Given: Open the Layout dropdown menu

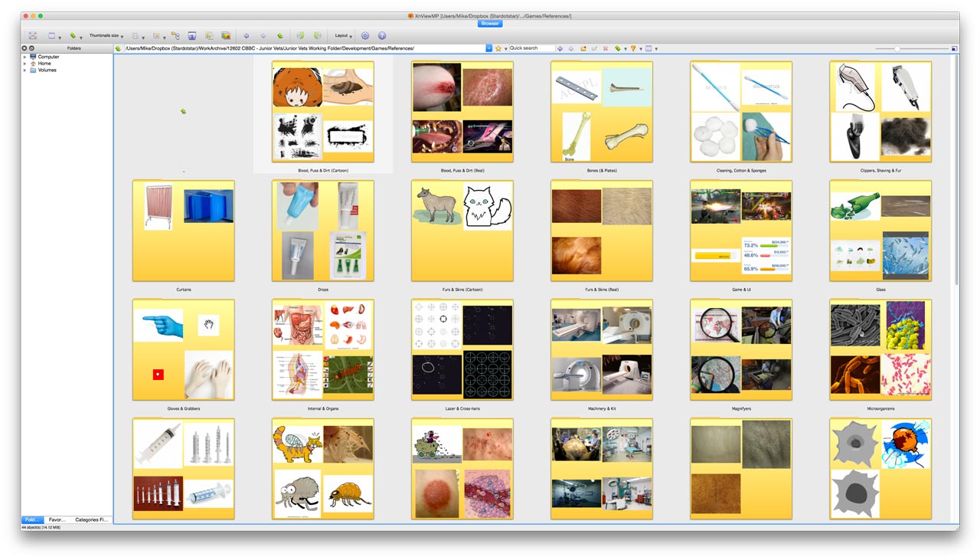Looking at the screenshot, I should 343,35.
